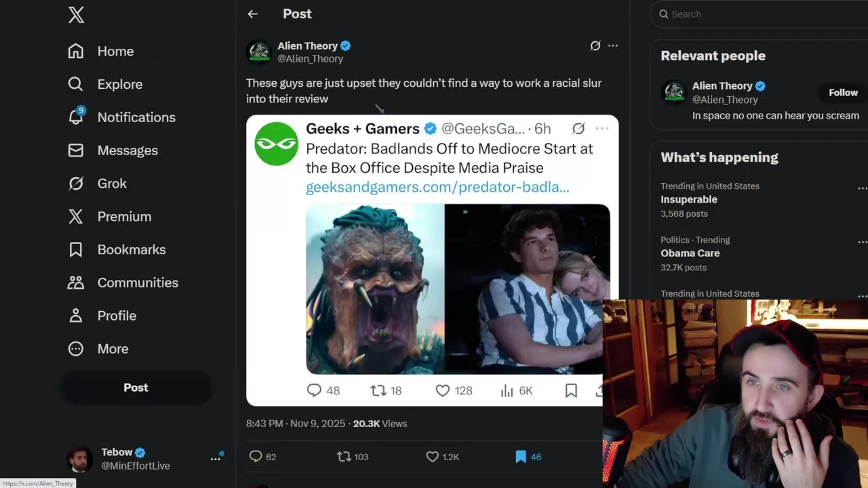
Task: Reply to the main post via comment icon
Action: [x=256, y=457]
